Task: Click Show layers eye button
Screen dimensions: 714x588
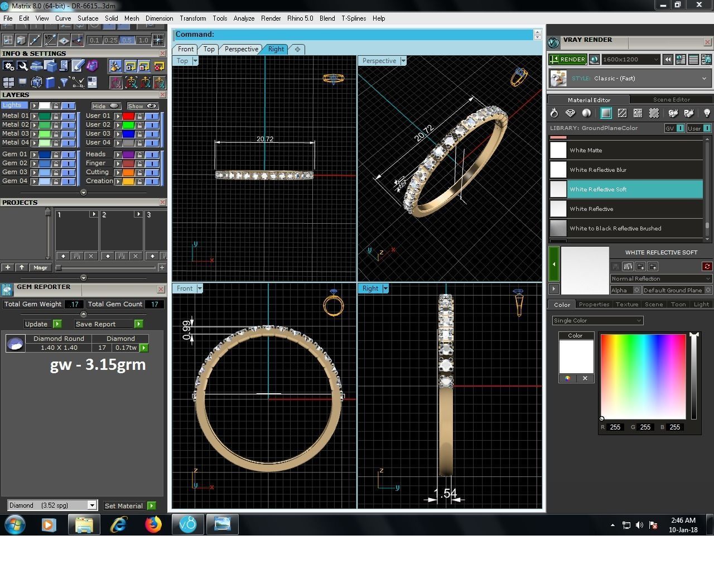Action: click(x=143, y=106)
